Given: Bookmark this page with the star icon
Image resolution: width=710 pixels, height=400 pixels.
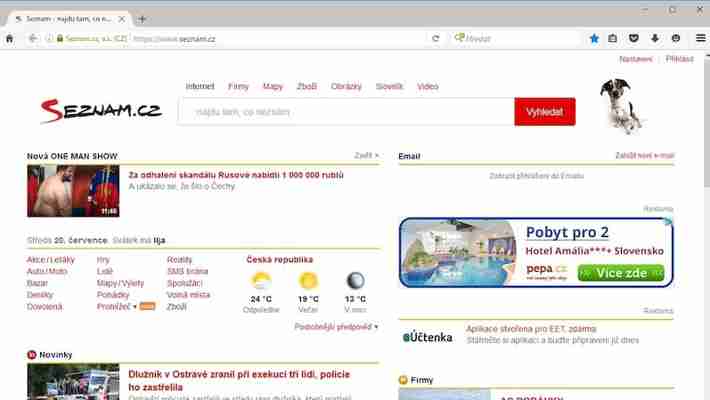Looking at the screenshot, I should 594,39.
